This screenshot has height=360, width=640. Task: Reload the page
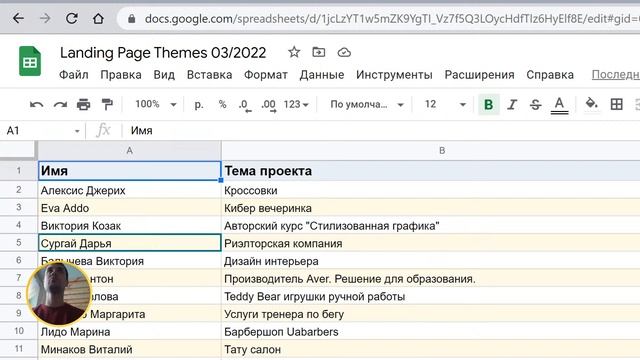click(72, 18)
